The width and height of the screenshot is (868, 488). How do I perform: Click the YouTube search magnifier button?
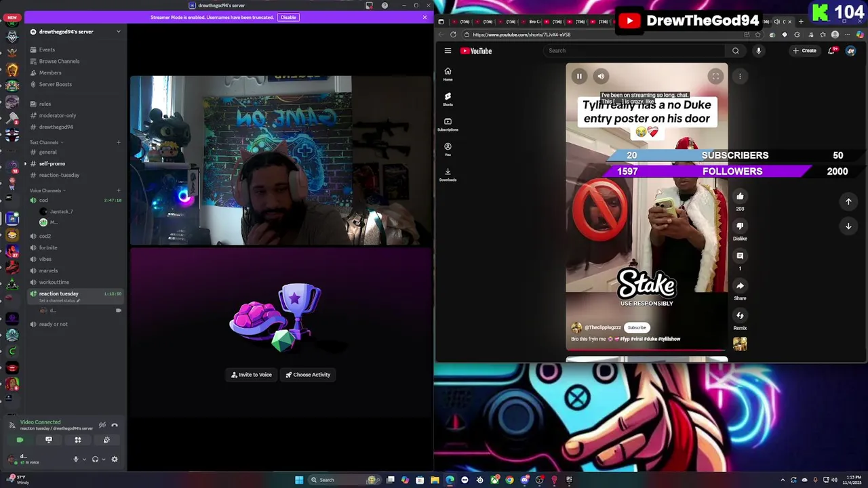[x=736, y=50]
